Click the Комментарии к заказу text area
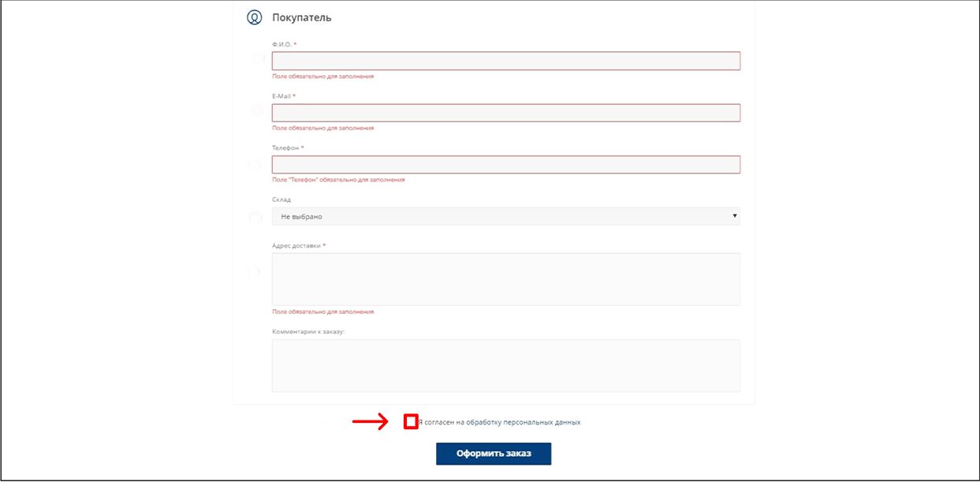The width and height of the screenshot is (980, 482). click(x=505, y=365)
